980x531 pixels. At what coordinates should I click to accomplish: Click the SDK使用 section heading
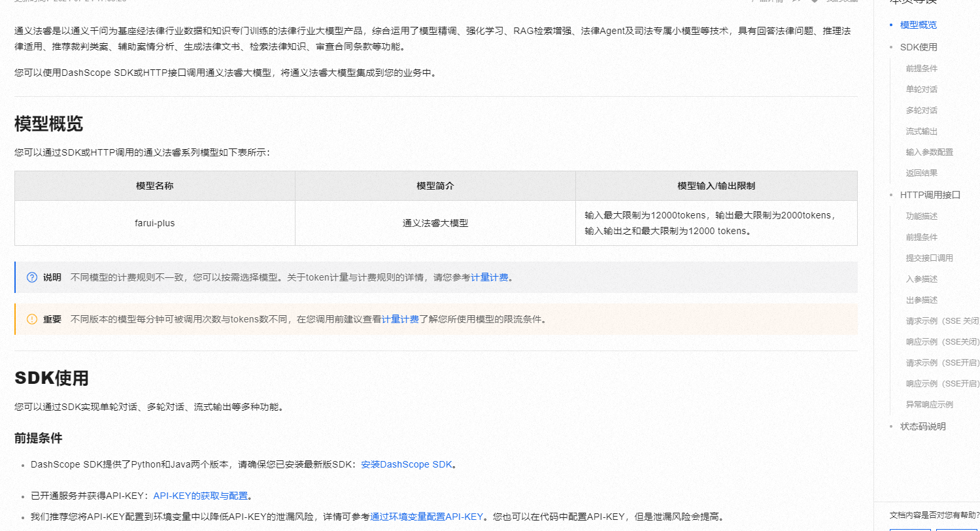(52, 378)
